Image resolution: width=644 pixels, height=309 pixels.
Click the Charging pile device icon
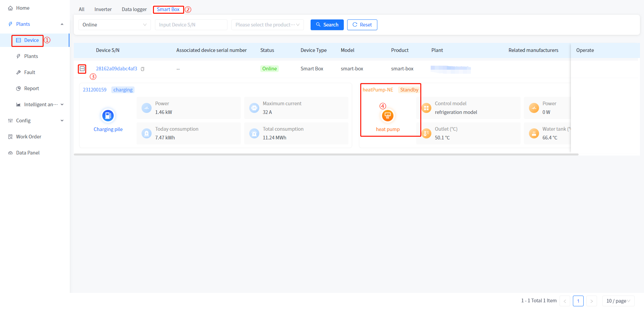point(108,116)
